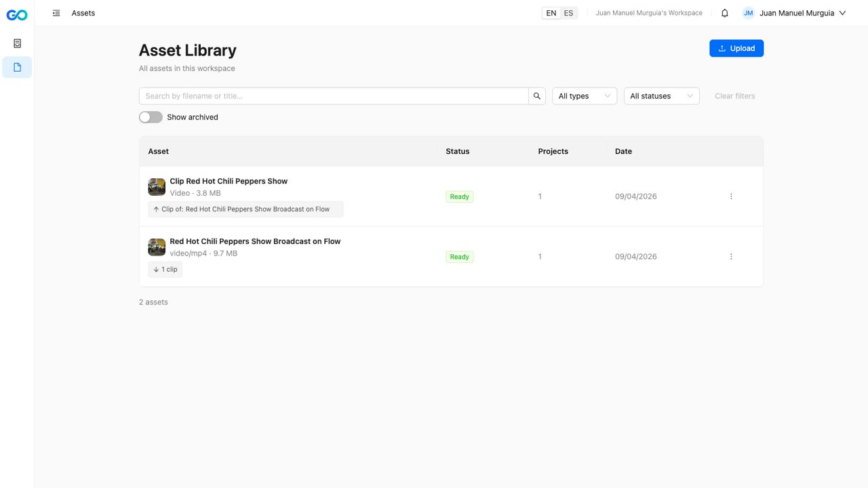Open actions menu for Broadcast on Flow asset
The width and height of the screenshot is (868, 488).
731,257
